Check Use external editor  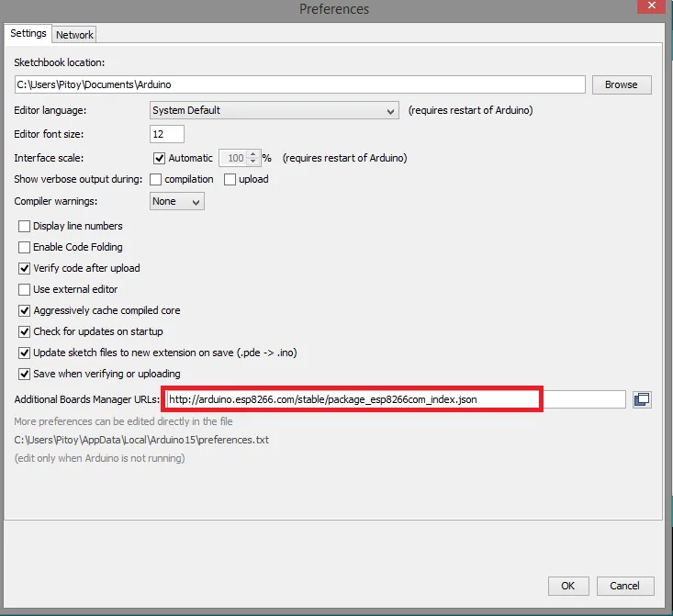click(24, 289)
